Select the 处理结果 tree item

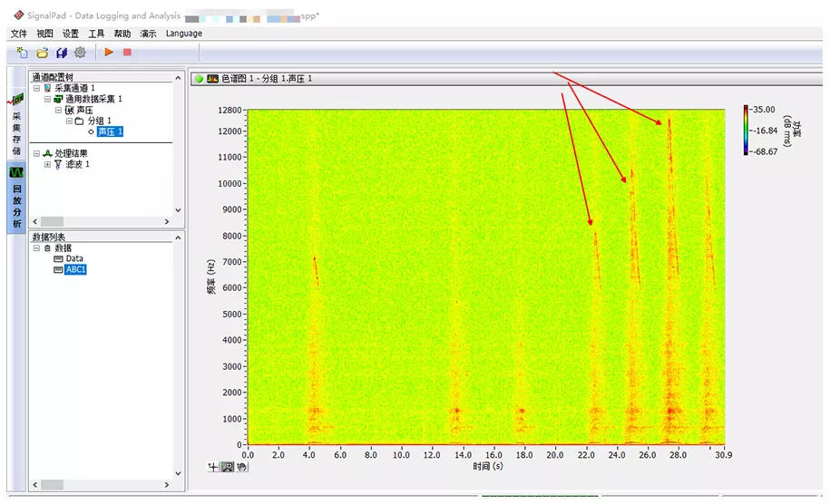point(71,153)
